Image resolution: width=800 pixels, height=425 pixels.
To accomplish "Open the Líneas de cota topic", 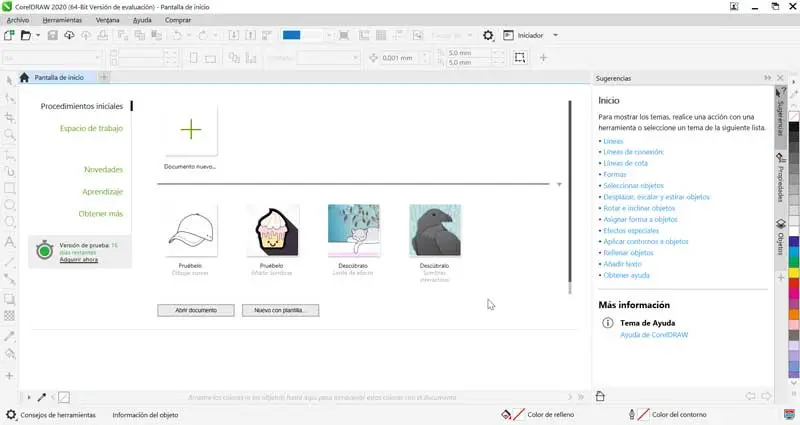I will click(625, 163).
